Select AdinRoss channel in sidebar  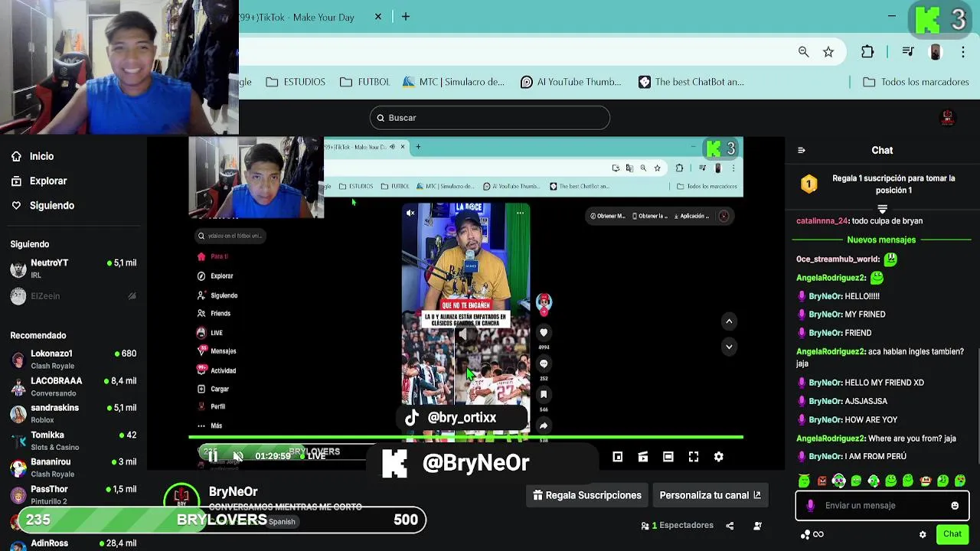73,543
